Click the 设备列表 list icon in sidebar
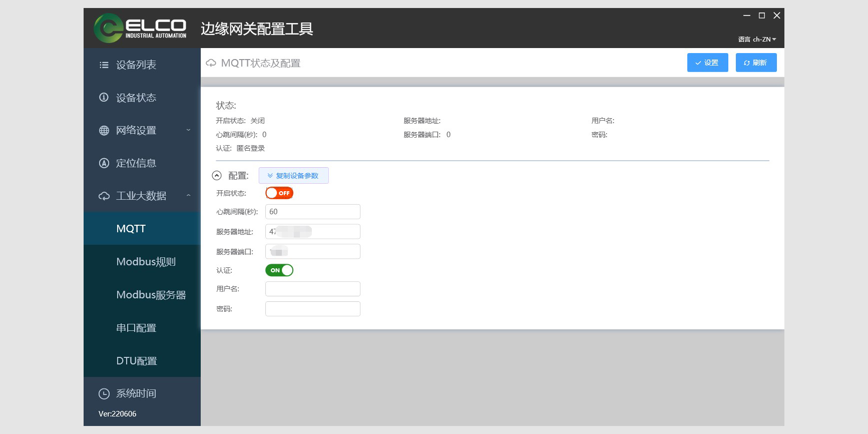This screenshot has width=868, height=434. tap(104, 65)
